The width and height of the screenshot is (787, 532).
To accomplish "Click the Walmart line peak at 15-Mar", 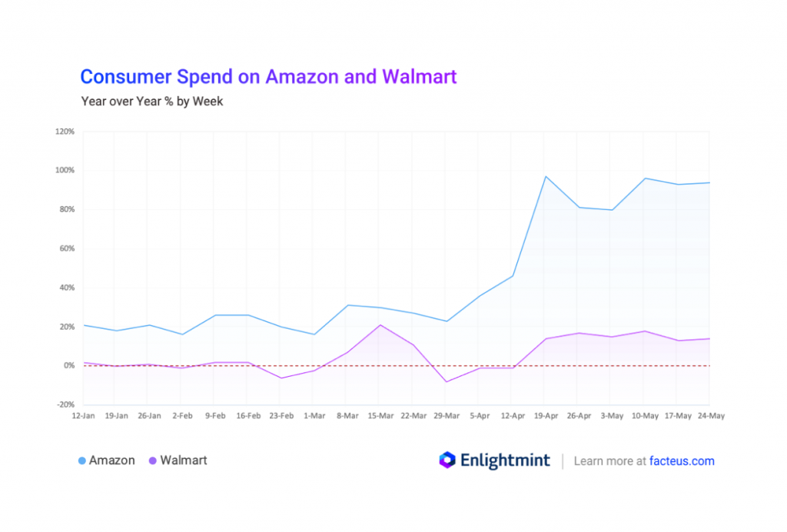I will pyautogui.click(x=380, y=324).
